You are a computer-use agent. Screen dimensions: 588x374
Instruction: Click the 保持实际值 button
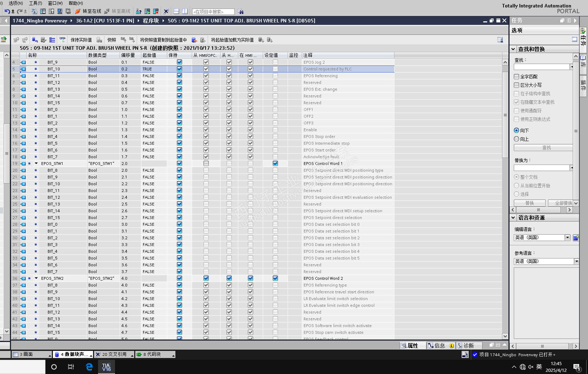[x=81, y=40]
